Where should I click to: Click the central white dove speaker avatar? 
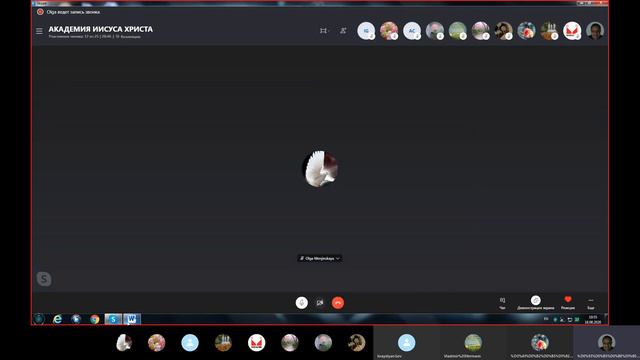(320, 169)
